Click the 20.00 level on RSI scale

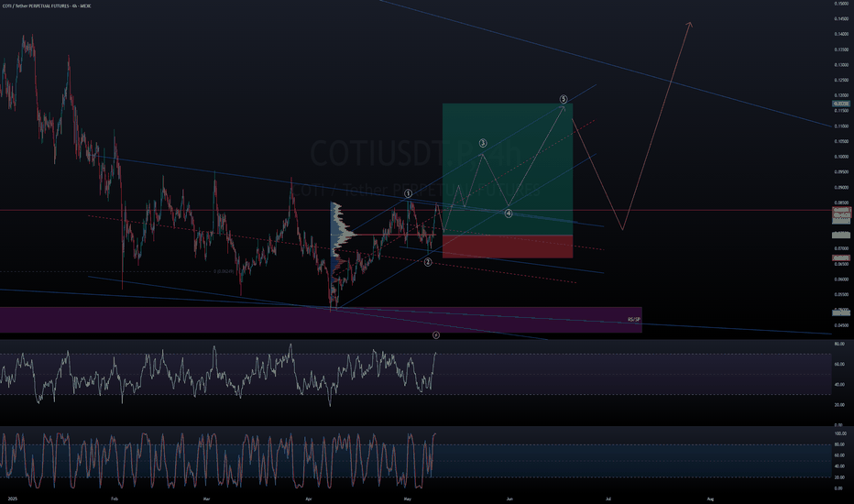(840, 405)
